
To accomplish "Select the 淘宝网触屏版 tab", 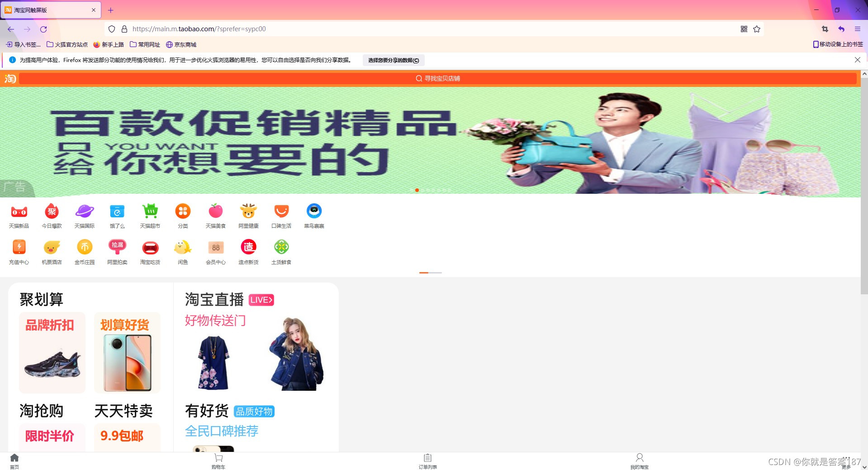I will 51,10.
